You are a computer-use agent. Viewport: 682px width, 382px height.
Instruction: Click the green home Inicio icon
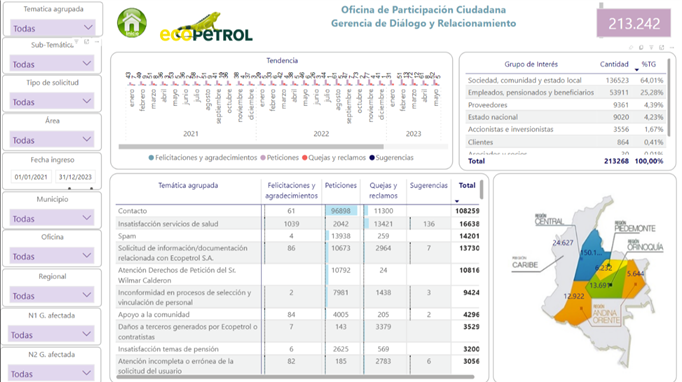(132, 23)
